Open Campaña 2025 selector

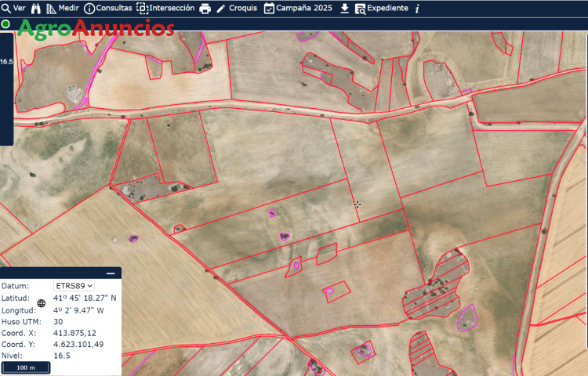click(298, 8)
